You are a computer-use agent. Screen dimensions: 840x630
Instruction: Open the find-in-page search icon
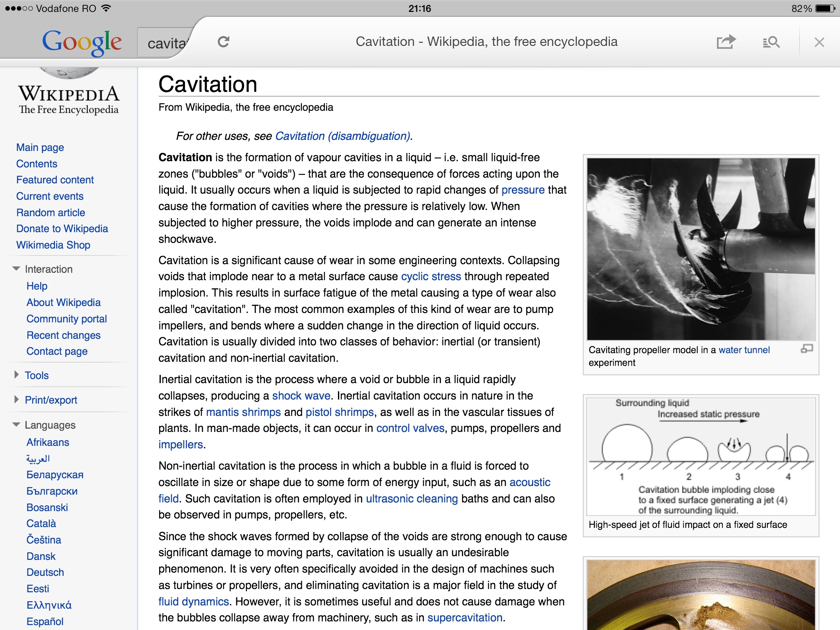pyautogui.click(x=771, y=42)
